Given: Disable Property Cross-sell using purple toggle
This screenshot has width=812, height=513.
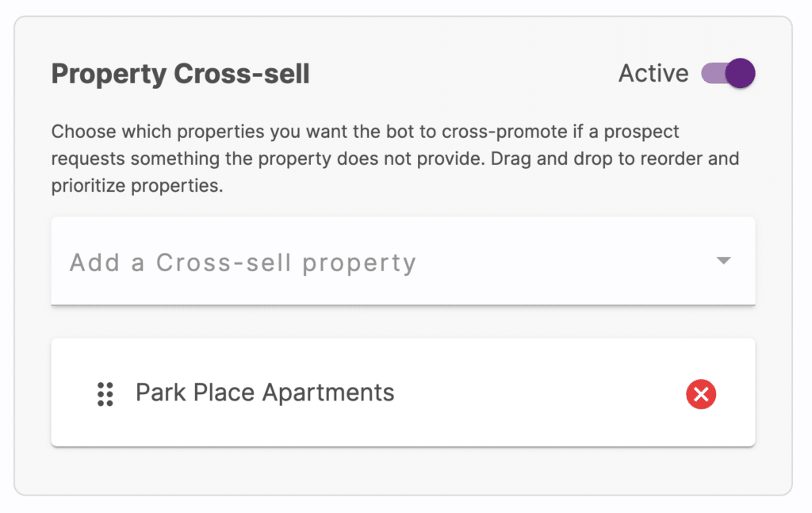Looking at the screenshot, I should coord(728,73).
